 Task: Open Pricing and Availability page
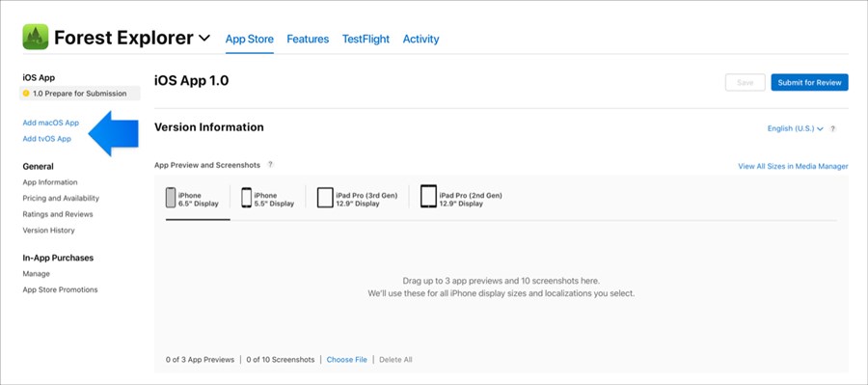61,199
